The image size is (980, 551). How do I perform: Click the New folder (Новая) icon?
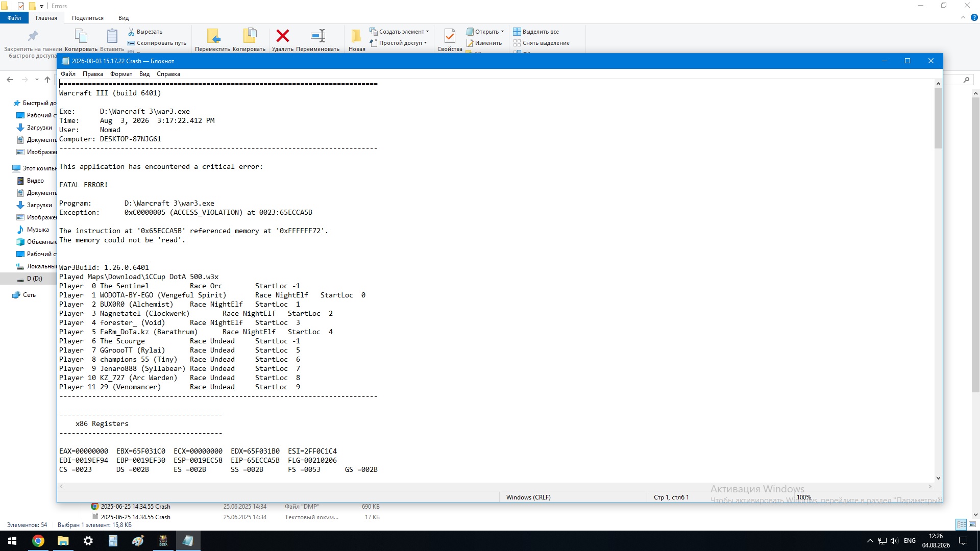pyautogui.click(x=356, y=36)
